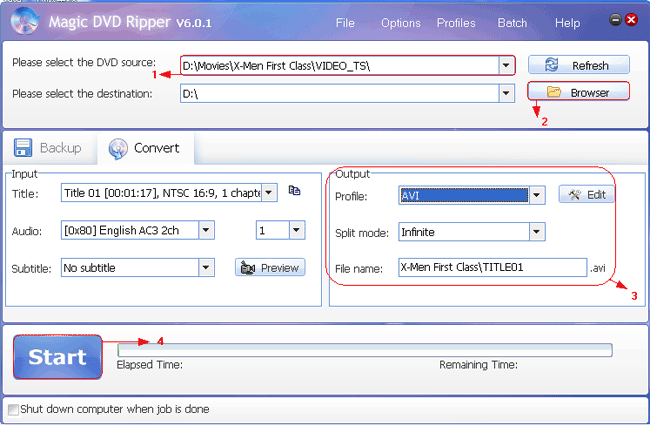
Task: Click the Preview button
Action: pyautogui.click(x=270, y=268)
